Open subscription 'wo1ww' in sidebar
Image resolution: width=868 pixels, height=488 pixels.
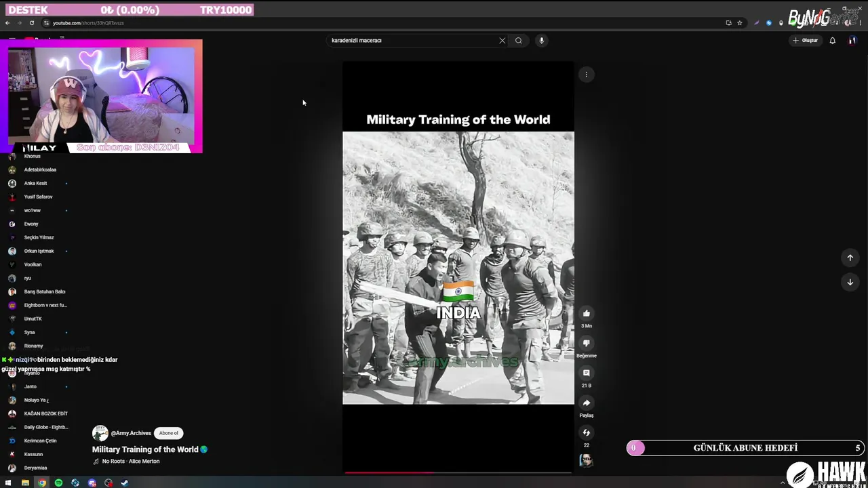tap(33, 210)
